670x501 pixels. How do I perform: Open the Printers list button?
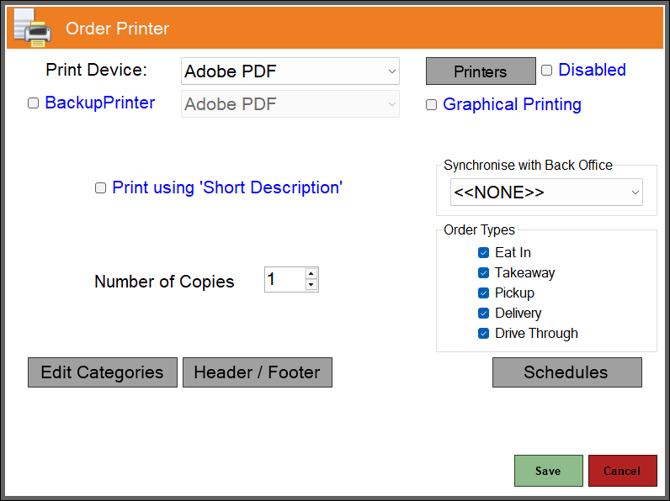[x=481, y=71]
